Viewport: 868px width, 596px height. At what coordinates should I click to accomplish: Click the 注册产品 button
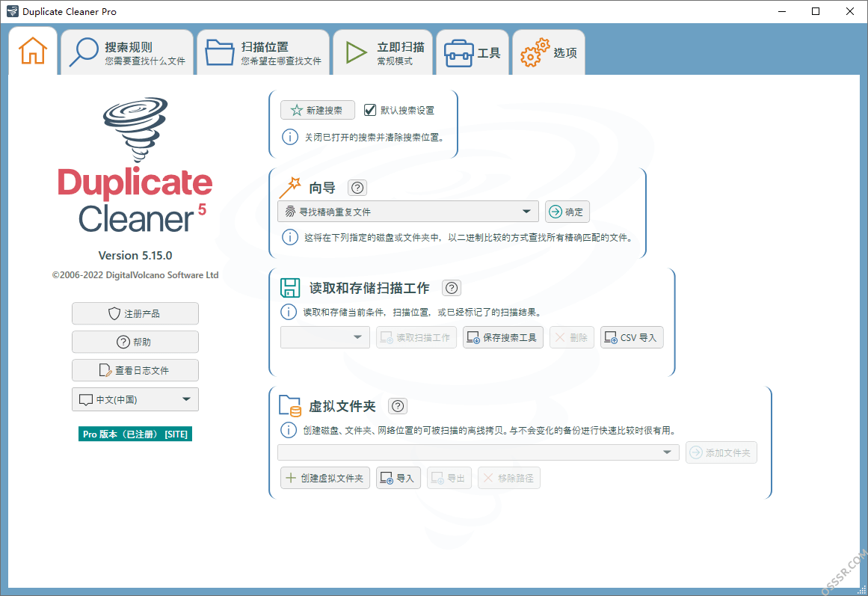135,313
